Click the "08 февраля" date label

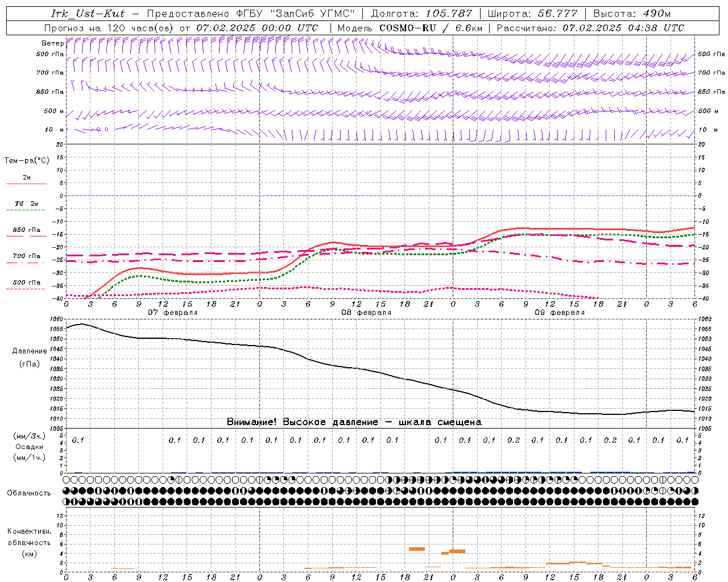tap(366, 313)
